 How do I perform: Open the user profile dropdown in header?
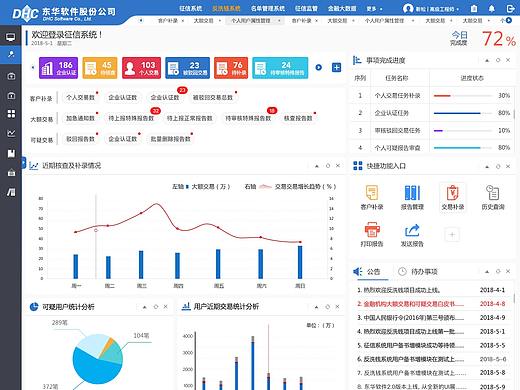point(431,9)
